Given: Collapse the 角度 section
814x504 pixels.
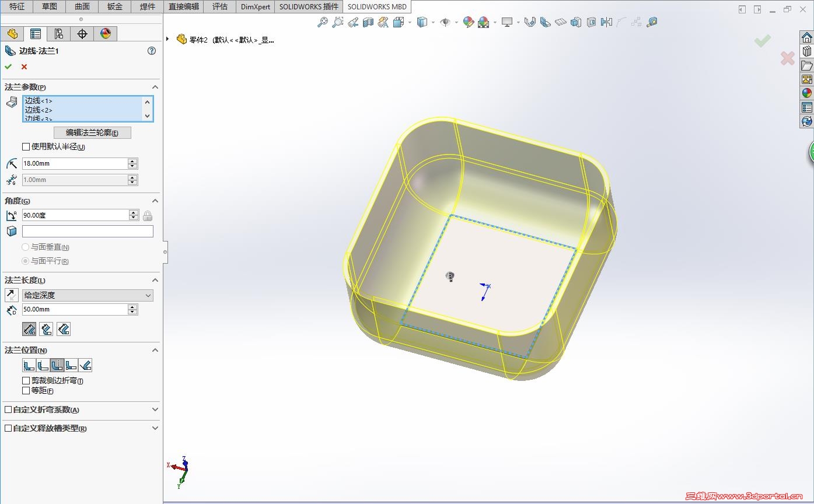Looking at the screenshot, I should click(155, 201).
